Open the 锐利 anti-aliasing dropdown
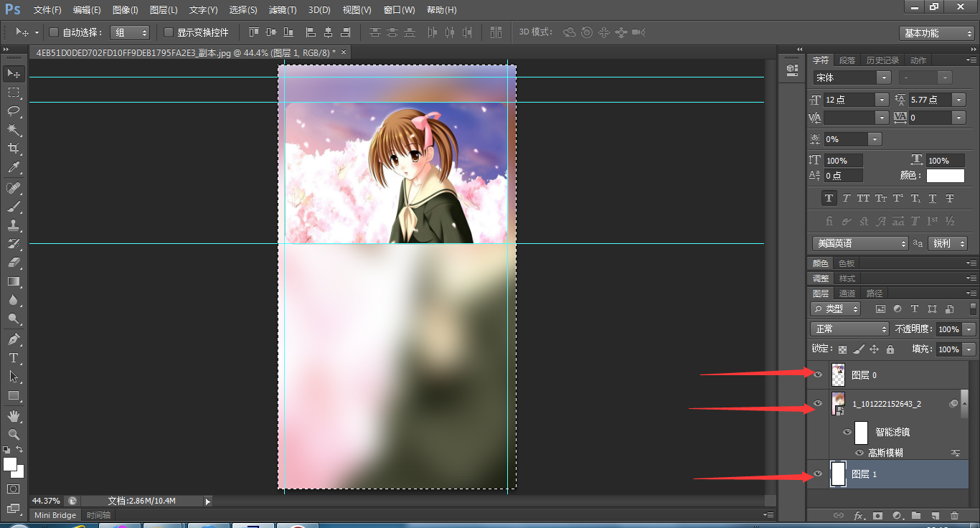The width and height of the screenshot is (980, 528). tap(948, 243)
